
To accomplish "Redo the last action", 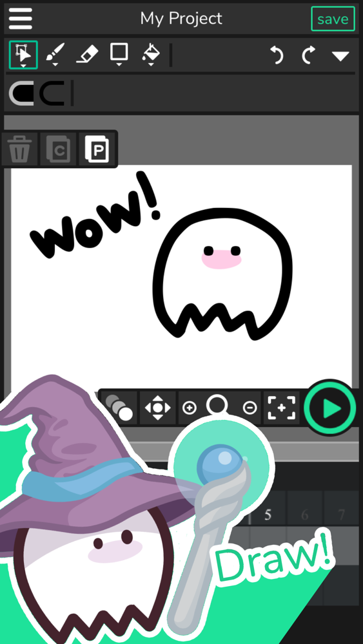I will click(x=309, y=55).
